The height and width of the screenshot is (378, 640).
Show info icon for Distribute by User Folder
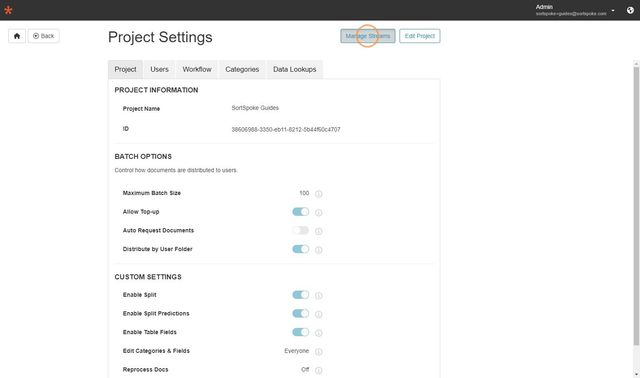[319, 250]
